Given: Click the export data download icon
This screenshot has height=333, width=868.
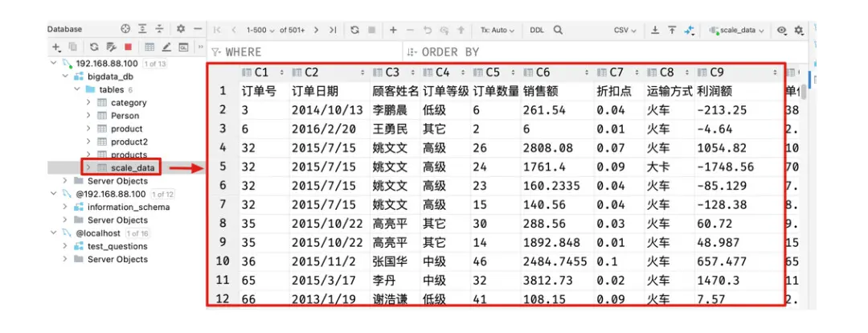Looking at the screenshot, I should (655, 30).
